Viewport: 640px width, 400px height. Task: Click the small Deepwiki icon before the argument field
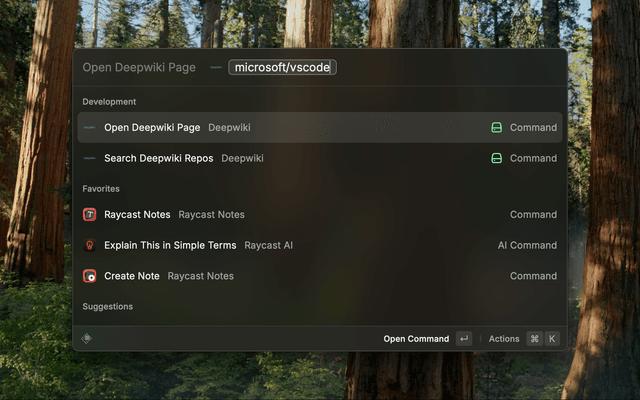(x=216, y=67)
